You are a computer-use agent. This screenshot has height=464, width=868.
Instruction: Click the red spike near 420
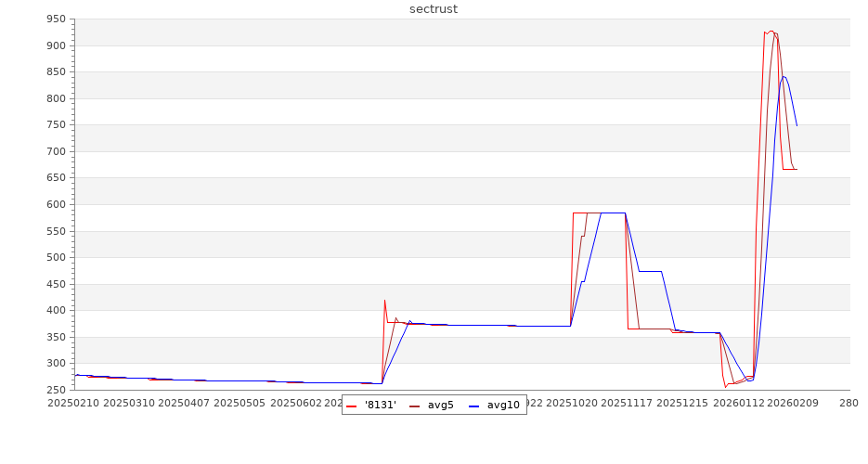tap(384, 300)
